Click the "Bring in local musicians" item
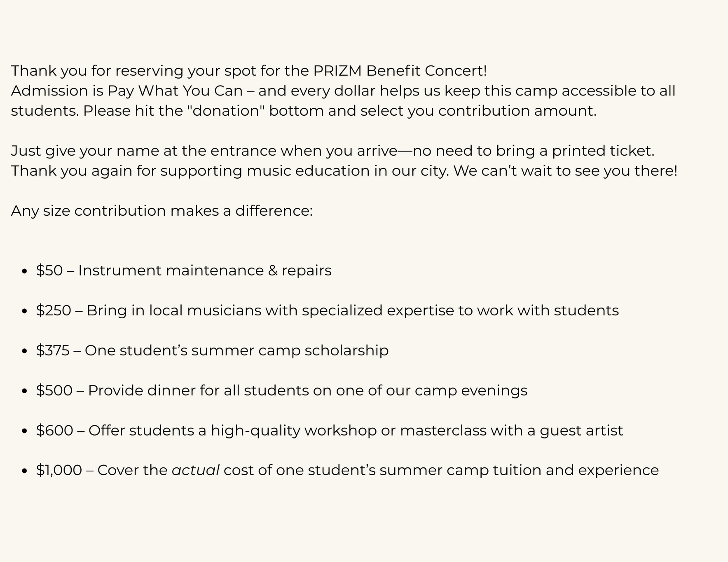728x562 pixels. (x=352, y=310)
